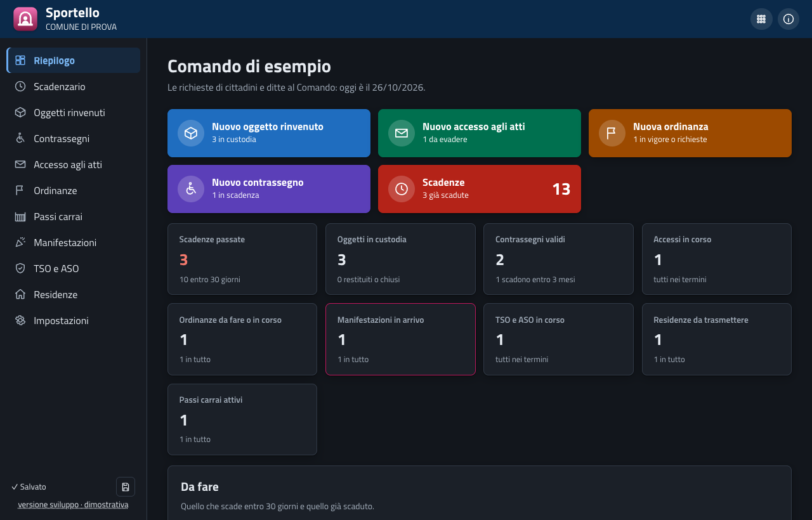The image size is (812, 520).
Task: Click the box icon beside Oggetti rinvenuti
Action: 20,112
